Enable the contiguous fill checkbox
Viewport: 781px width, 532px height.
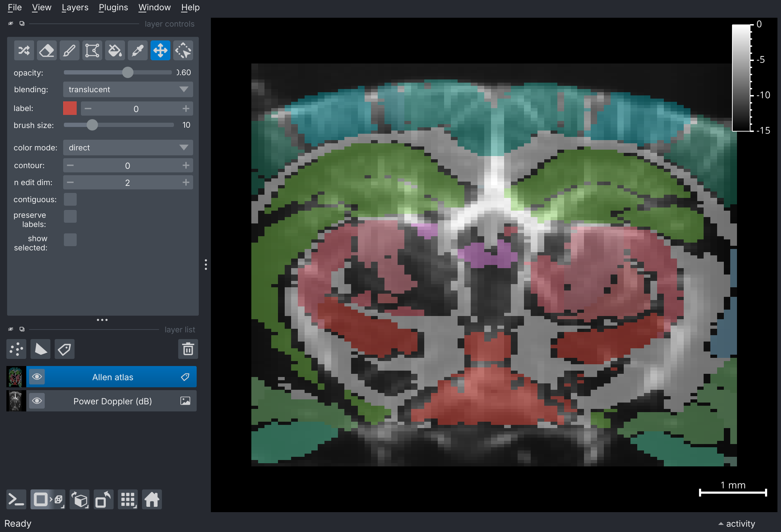70,199
